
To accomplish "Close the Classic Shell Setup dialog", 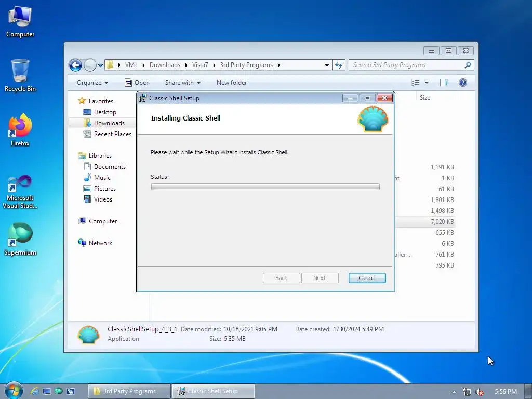I will (384, 98).
